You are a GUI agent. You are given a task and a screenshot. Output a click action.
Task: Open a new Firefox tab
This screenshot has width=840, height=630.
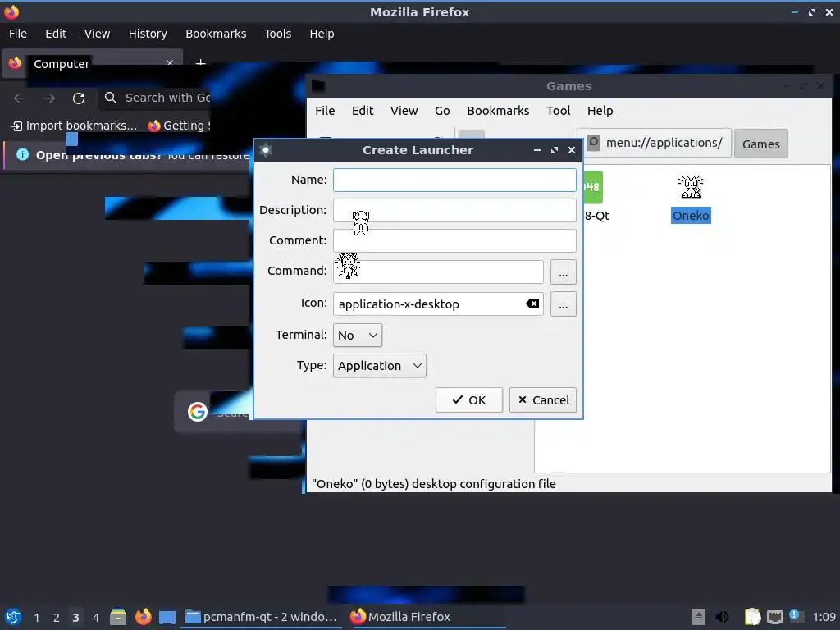pos(200,63)
